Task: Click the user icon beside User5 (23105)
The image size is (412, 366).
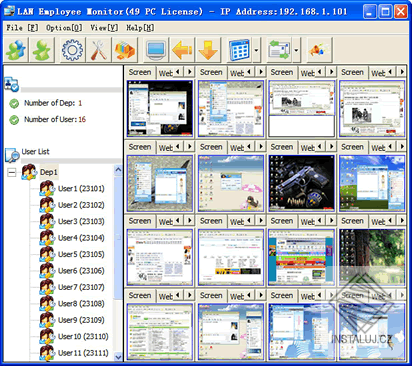Action: click(47, 254)
